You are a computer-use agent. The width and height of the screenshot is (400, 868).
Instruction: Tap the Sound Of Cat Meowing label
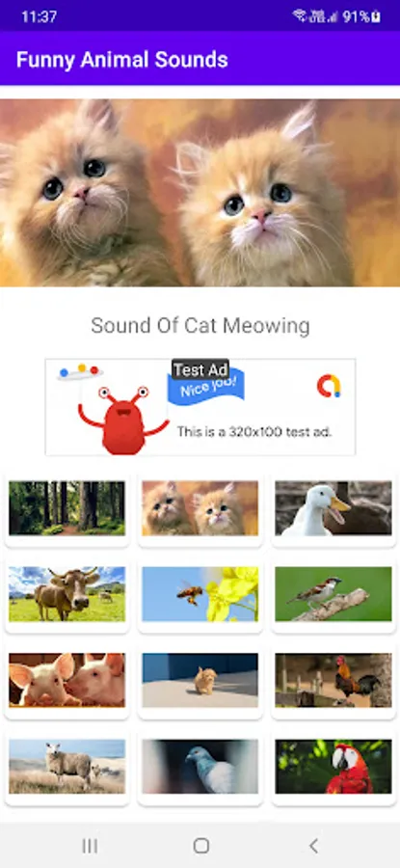(200, 326)
